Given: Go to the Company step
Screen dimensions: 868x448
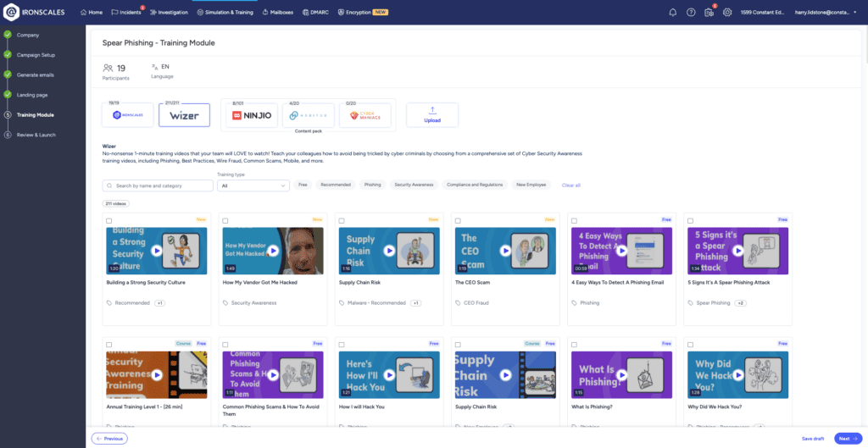Looking at the screenshot, I should 28,35.
